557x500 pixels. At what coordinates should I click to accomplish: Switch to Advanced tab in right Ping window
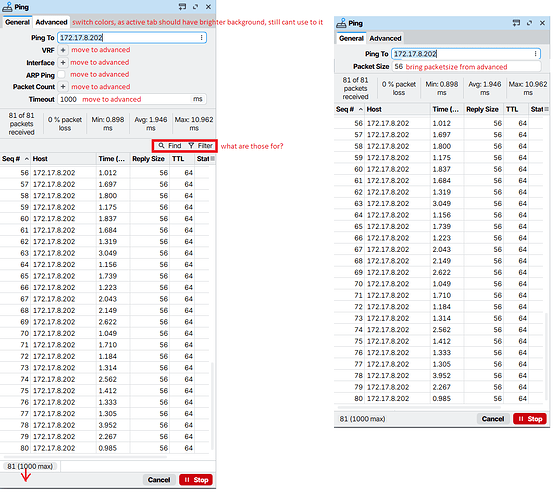(x=385, y=38)
